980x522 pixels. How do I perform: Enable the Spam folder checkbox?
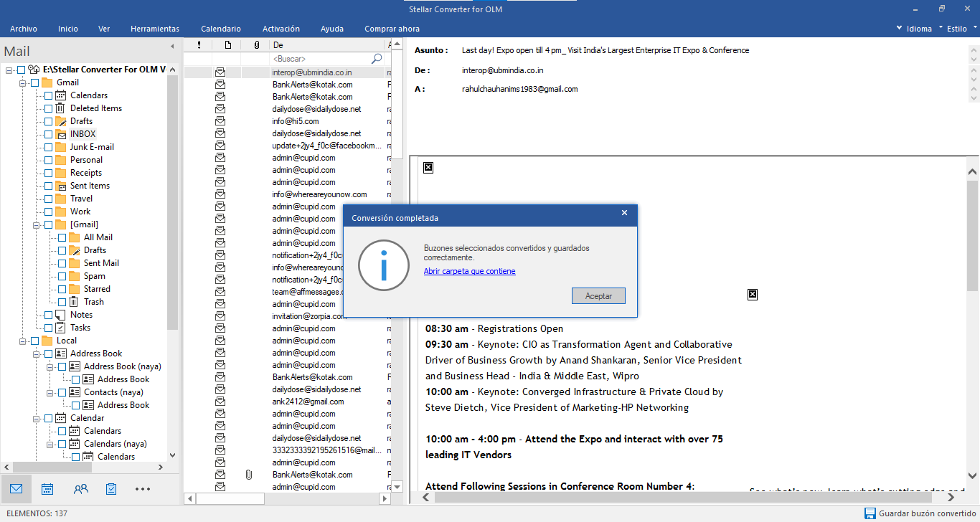pos(62,276)
